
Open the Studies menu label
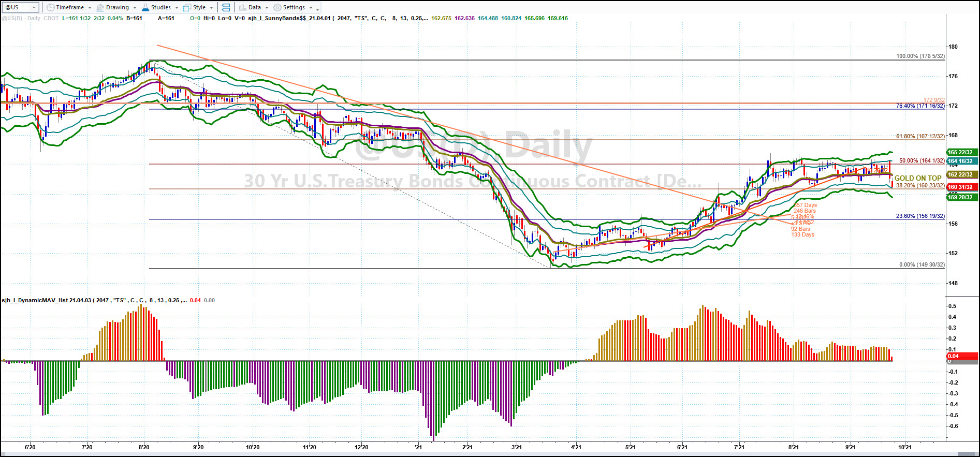click(161, 7)
